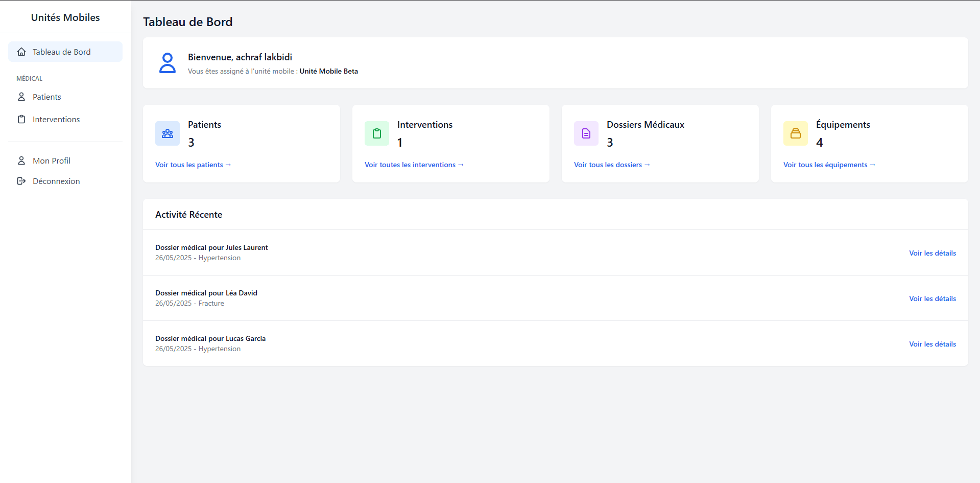Click 'Dossier médical pour Léa David' text

[x=206, y=293]
